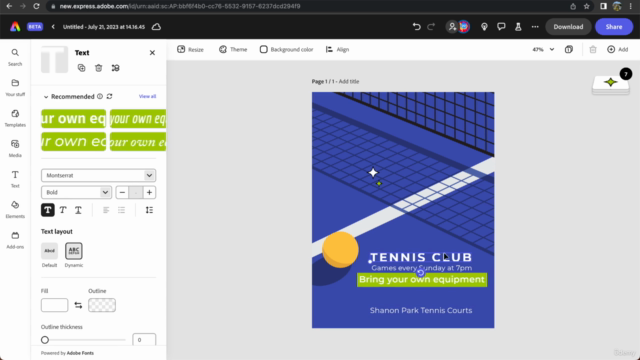
Task: Click the Outline thickness slider handle
Action: pyautogui.click(x=45, y=340)
